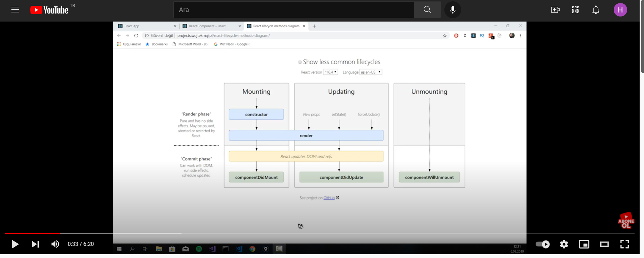Image resolution: width=644 pixels, height=258 pixels.
Task: Click the page vertical scrollbar
Action: coord(642,37)
